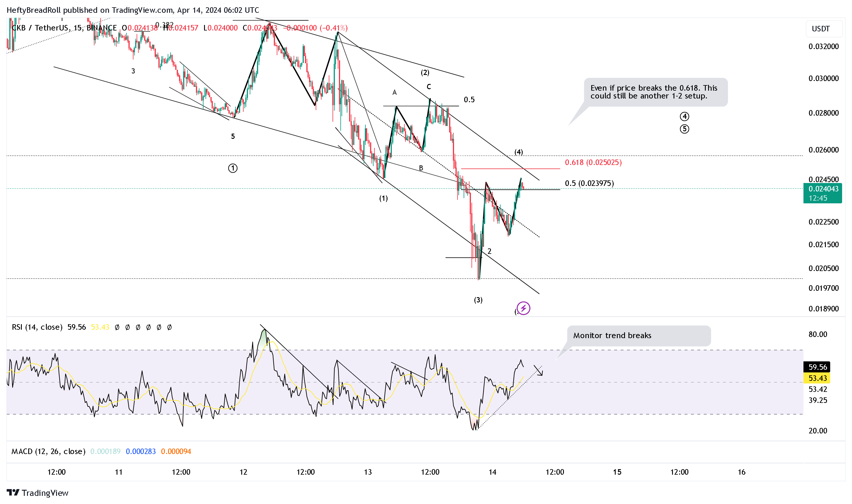This screenshot has width=852, height=504.
Task: Click the B corrective wave label
Action: tap(421, 168)
